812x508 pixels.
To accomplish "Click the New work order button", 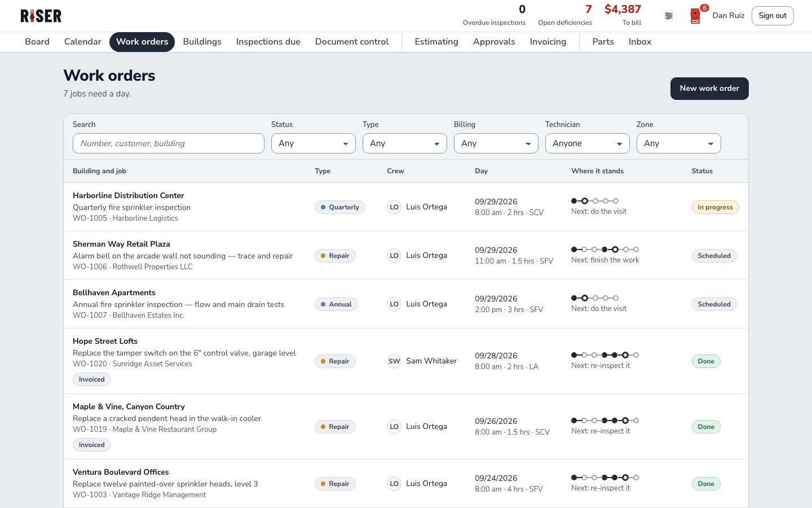I will tap(709, 89).
